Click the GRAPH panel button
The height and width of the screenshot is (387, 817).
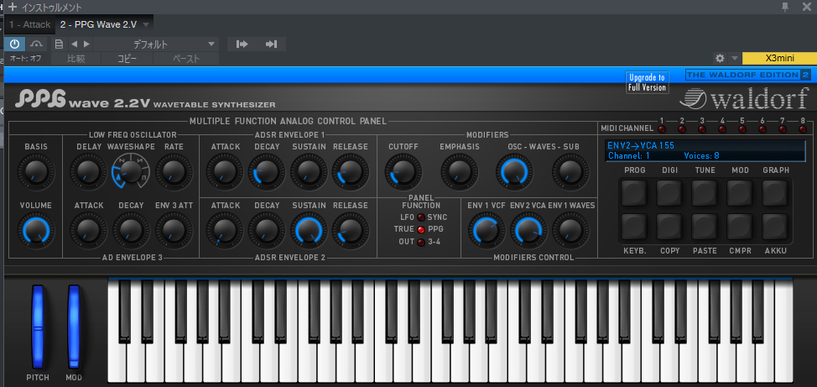tap(775, 193)
